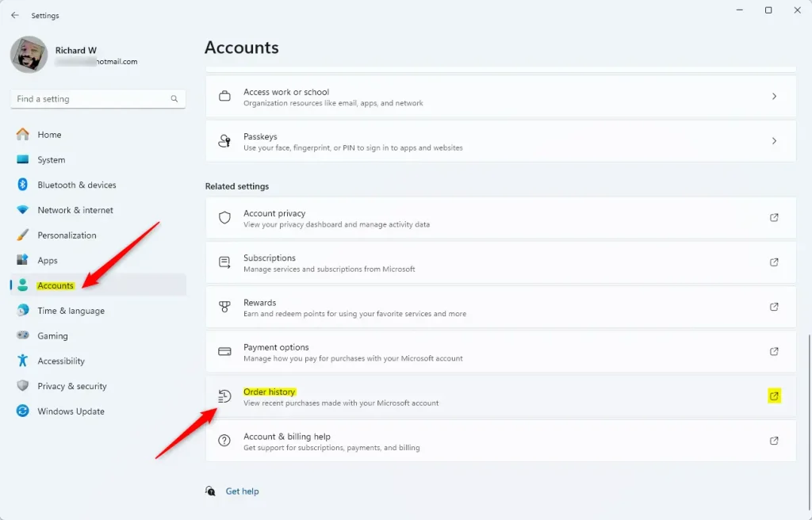Open Gaming label in sidebar
The height and width of the screenshot is (520, 812).
pos(52,335)
